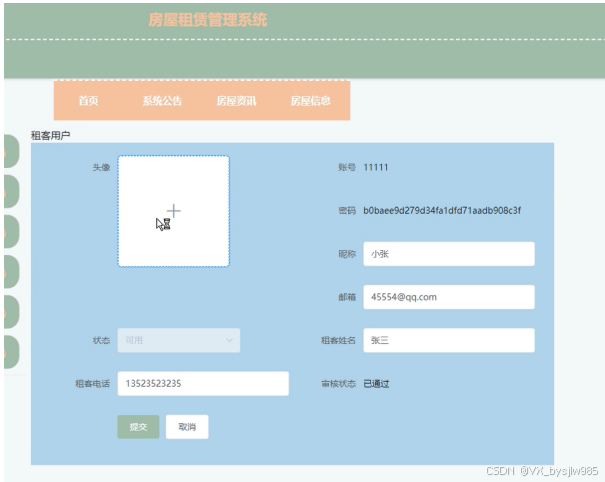Viewport: 605px width, 482px height.
Task: Upload avatar via the plus box
Action: pos(174,211)
